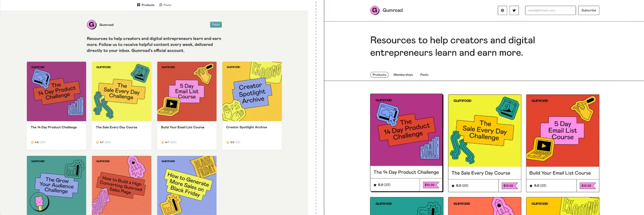Open High Converting Gumroad Sales Page cover
This screenshot has width=644, height=215.
[121, 185]
